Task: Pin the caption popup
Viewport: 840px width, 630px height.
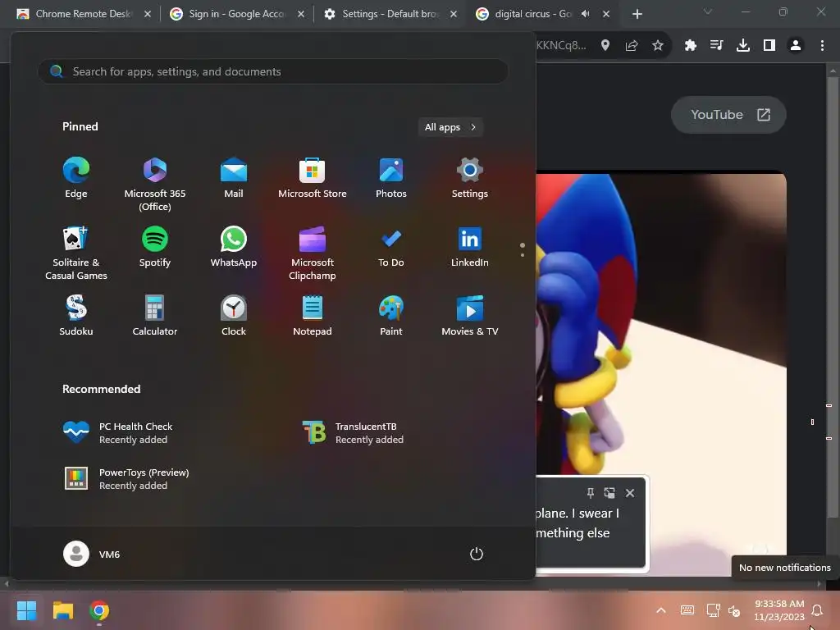Action: tap(591, 493)
